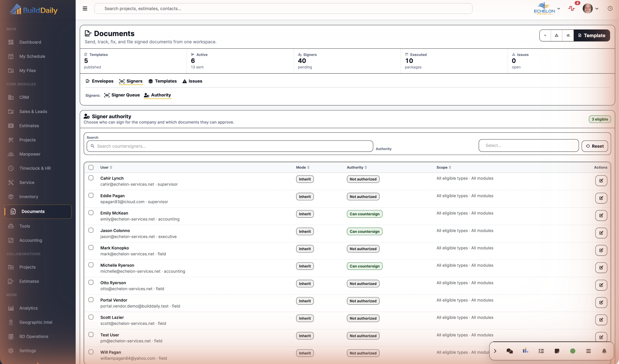The height and width of the screenshot is (364, 619).
Task: Click Michelle Ryerson's Can countersign badge
Action: [364, 266]
